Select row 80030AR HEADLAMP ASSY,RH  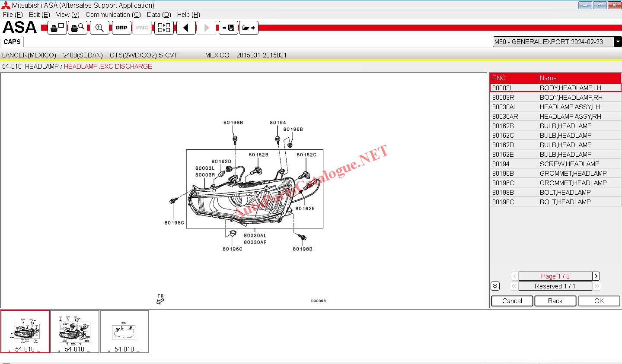(555, 116)
